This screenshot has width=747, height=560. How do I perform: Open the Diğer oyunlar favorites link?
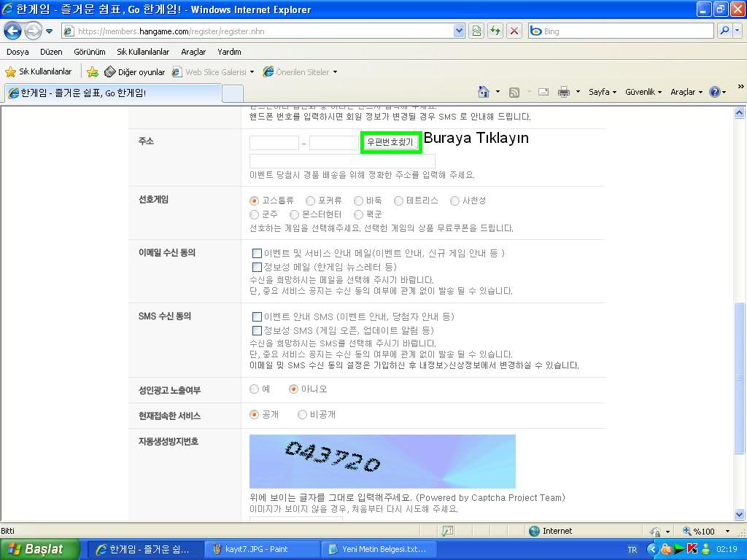135,72
